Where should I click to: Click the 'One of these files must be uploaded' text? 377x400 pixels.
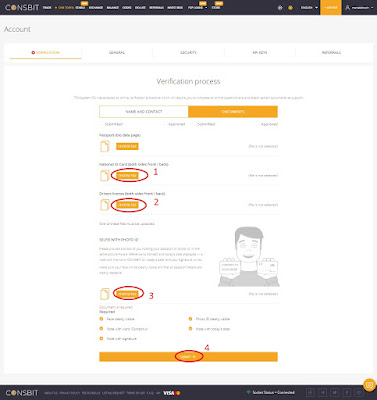(x=127, y=224)
